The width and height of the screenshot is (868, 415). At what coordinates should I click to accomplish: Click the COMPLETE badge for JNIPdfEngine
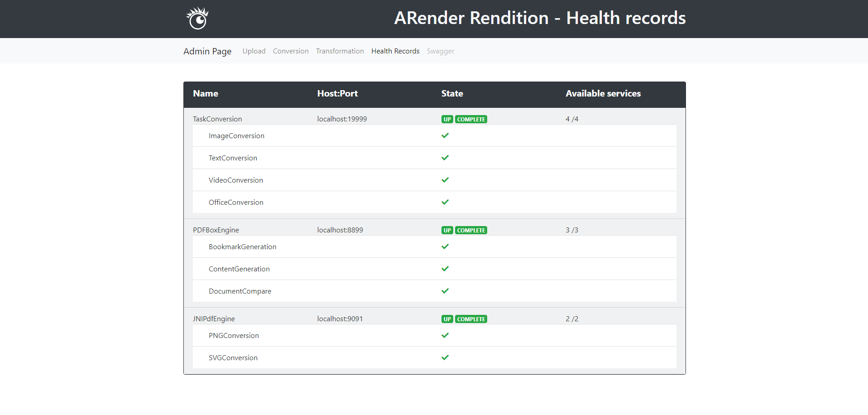point(471,318)
